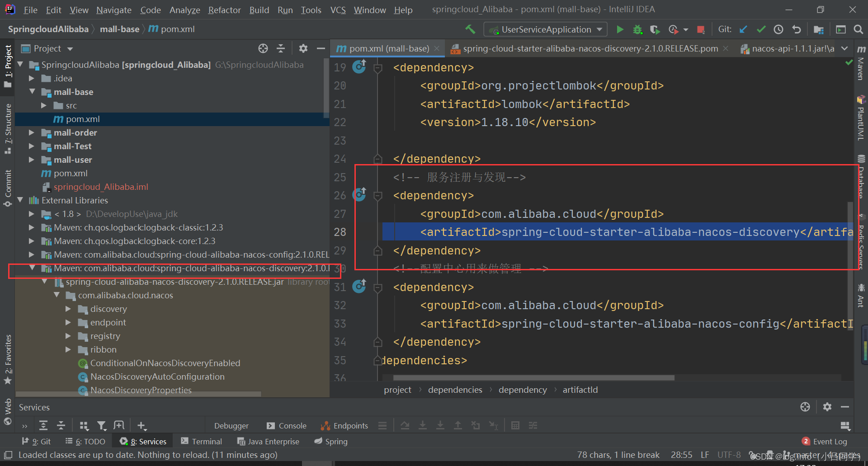
Task: Open Terminal tool window button
Action: point(201,441)
